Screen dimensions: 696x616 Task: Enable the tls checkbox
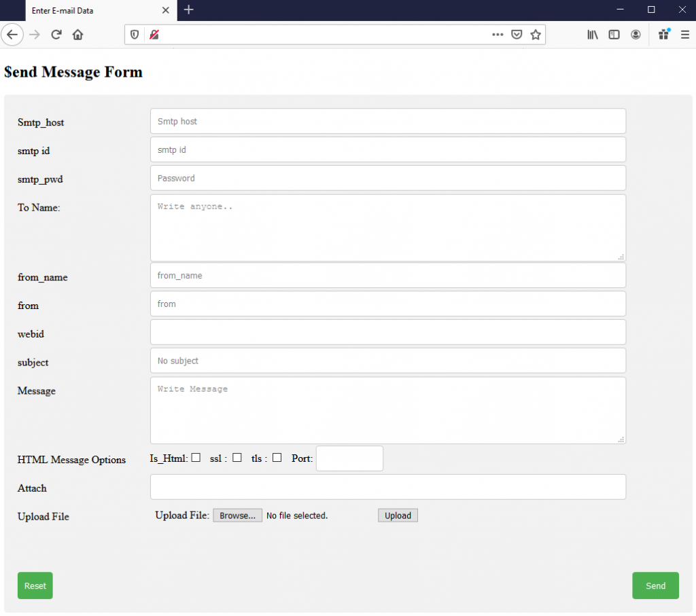click(x=277, y=458)
